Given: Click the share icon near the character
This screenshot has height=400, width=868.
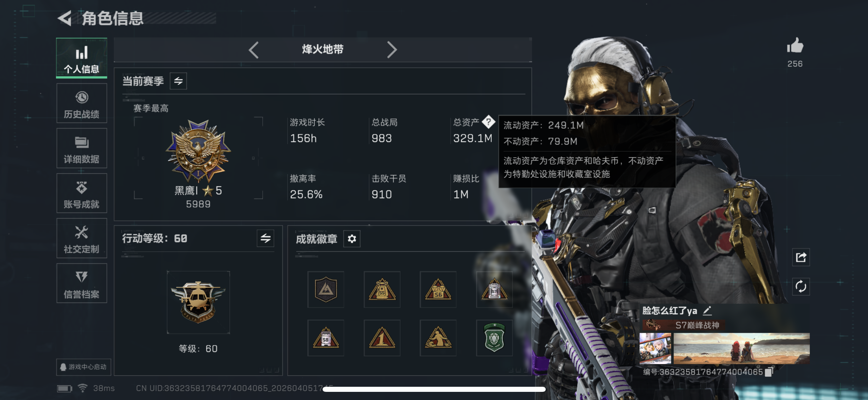Looking at the screenshot, I should [x=801, y=257].
